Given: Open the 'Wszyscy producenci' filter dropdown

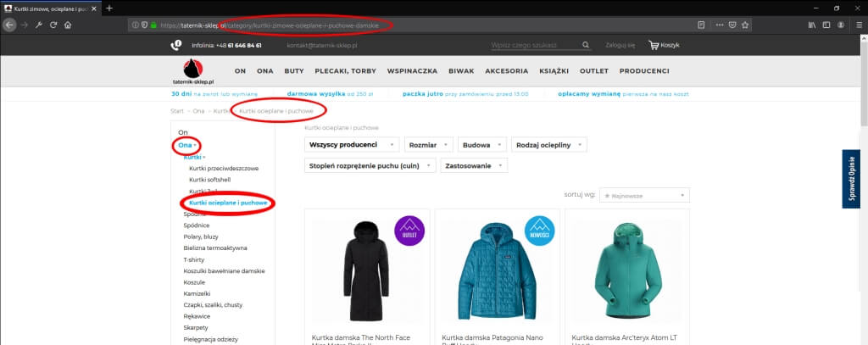Looking at the screenshot, I should (x=352, y=145).
